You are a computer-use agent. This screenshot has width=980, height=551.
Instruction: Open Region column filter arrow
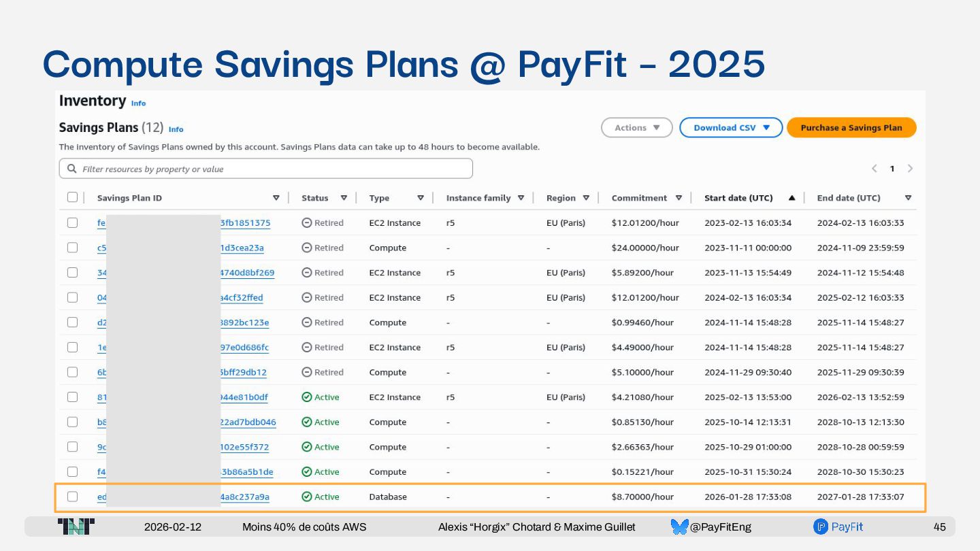[x=586, y=198]
